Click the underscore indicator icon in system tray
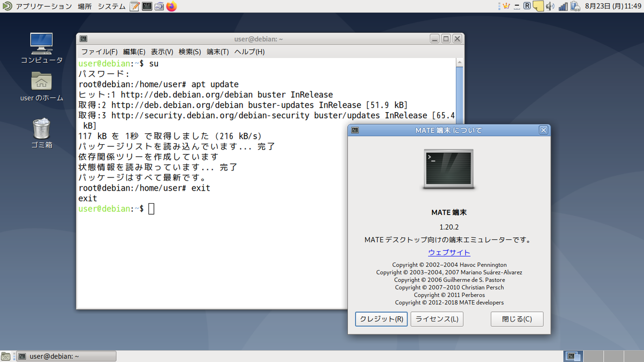This screenshot has width=644, height=362. click(x=517, y=7)
